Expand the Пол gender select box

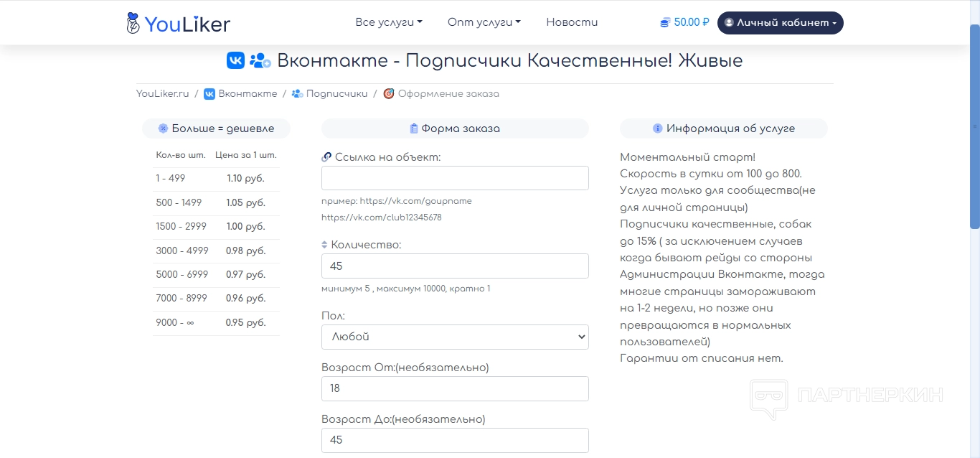(x=455, y=337)
